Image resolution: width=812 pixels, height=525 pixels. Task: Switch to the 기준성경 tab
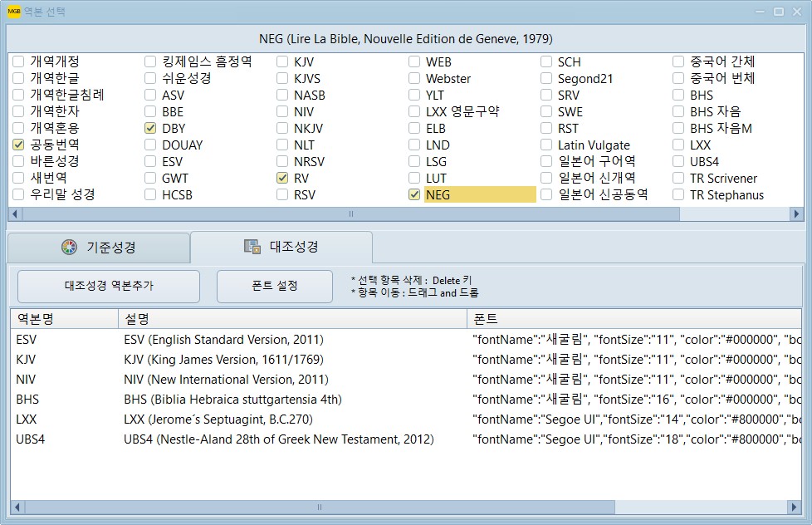pos(98,248)
